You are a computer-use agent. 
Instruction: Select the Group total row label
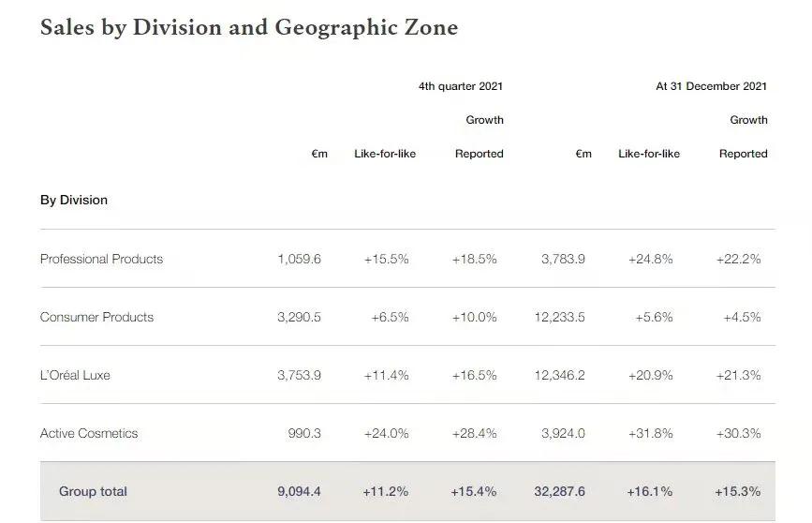point(93,491)
